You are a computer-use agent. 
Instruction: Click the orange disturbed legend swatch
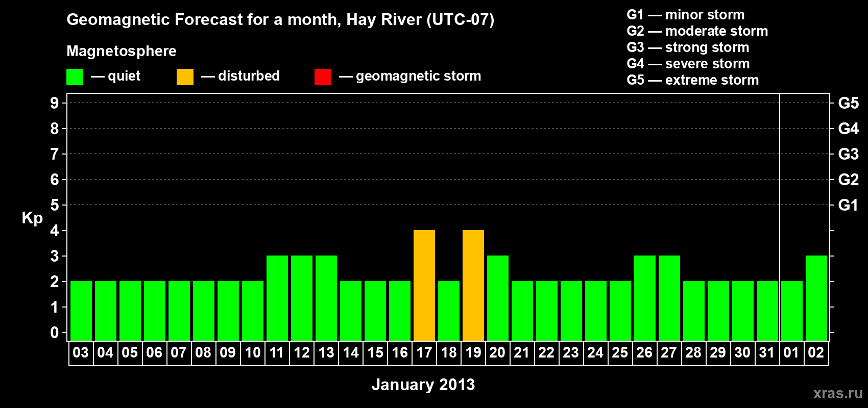[185, 77]
